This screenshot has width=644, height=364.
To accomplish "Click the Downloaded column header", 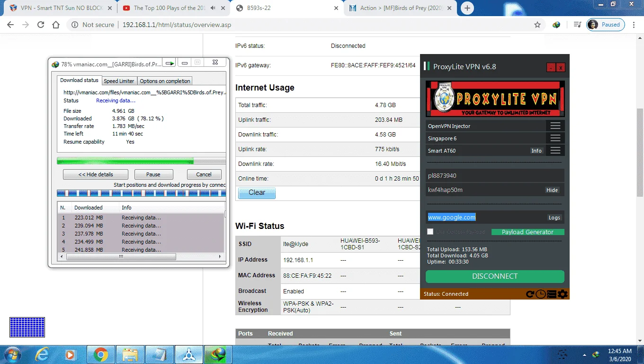I will (95, 208).
